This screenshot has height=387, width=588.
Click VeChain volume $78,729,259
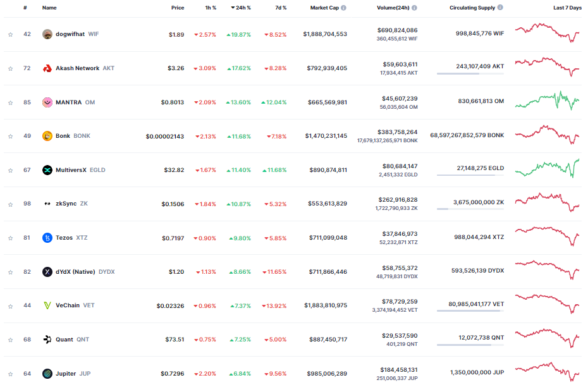coord(400,302)
